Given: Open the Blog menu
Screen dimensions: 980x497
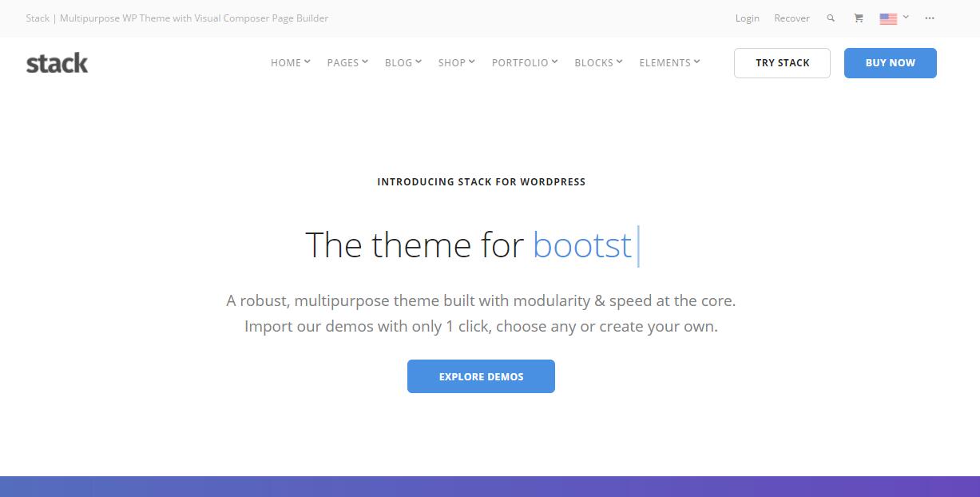Looking at the screenshot, I should [403, 62].
